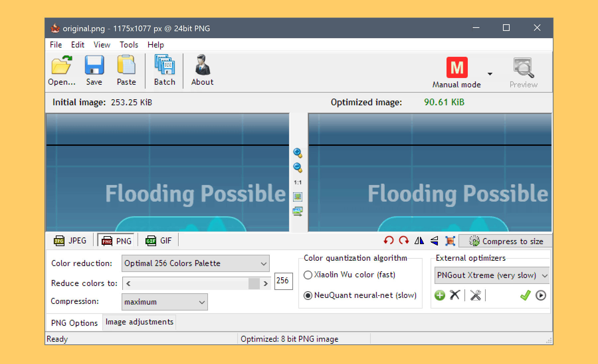598x364 pixels.
Task: Expand PNGout Xtreme optimizer dropdown
Action: 545,276
